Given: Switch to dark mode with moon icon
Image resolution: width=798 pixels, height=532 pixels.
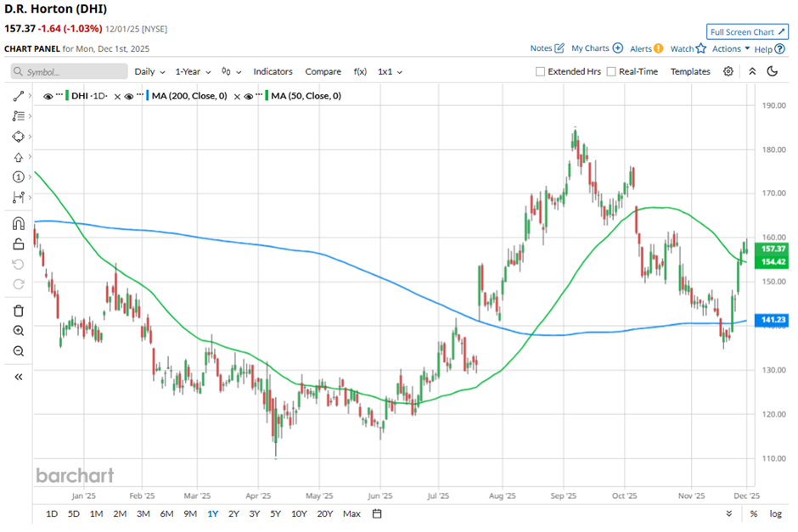Looking at the screenshot, I should [773, 72].
